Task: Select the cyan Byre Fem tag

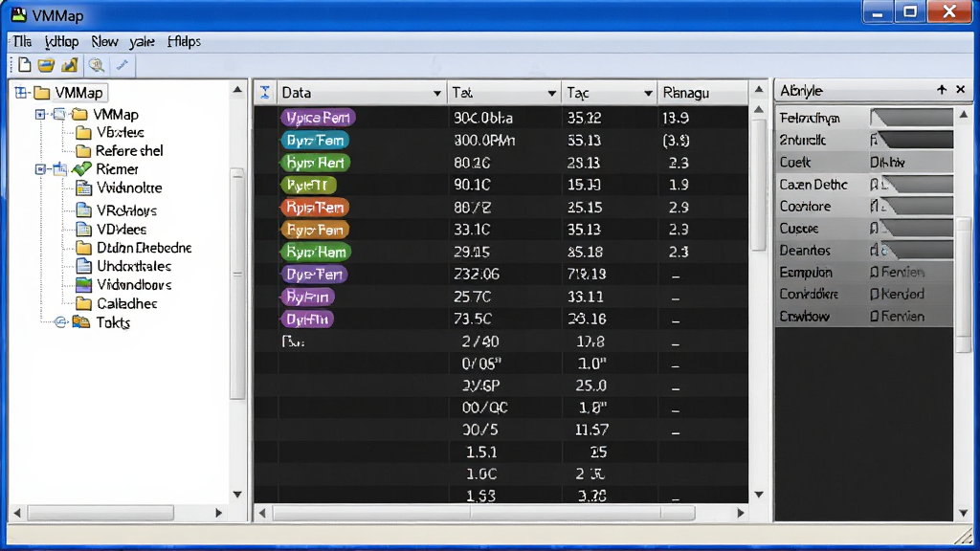Action: 315,140
